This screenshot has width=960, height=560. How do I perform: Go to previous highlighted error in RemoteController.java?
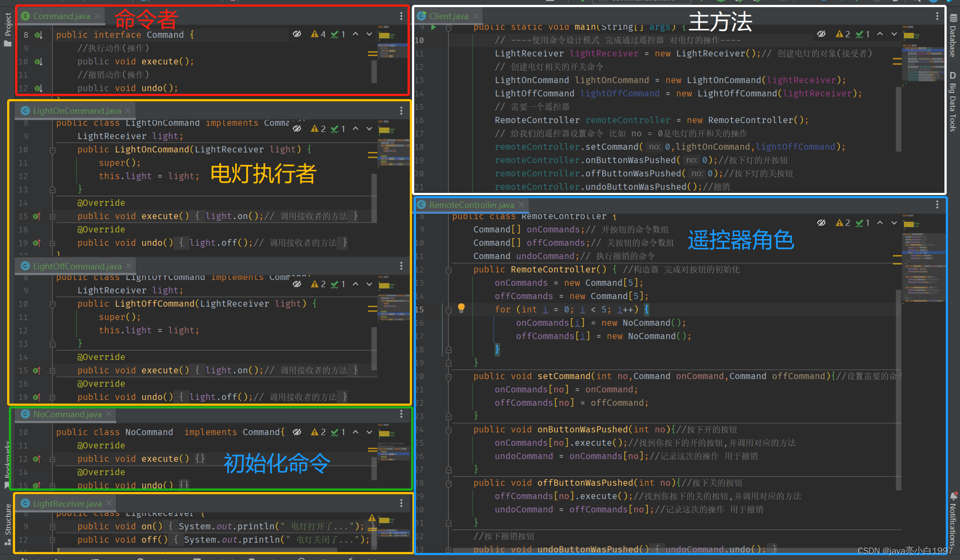point(880,223)
